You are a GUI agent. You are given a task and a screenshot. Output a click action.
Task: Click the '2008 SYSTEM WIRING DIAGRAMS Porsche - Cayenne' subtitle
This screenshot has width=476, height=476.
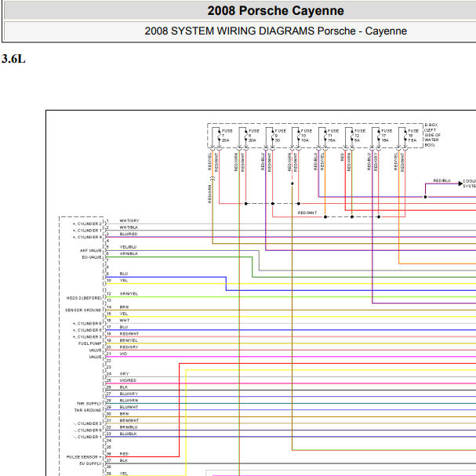(x=275, y=31)
